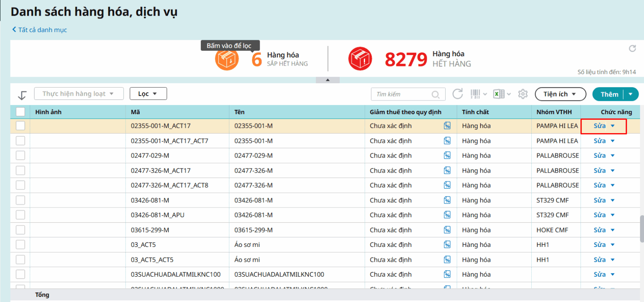644x302 pixels.
Task: Open dropdown arrow next to Thêm button
Action: coord(631,94)
